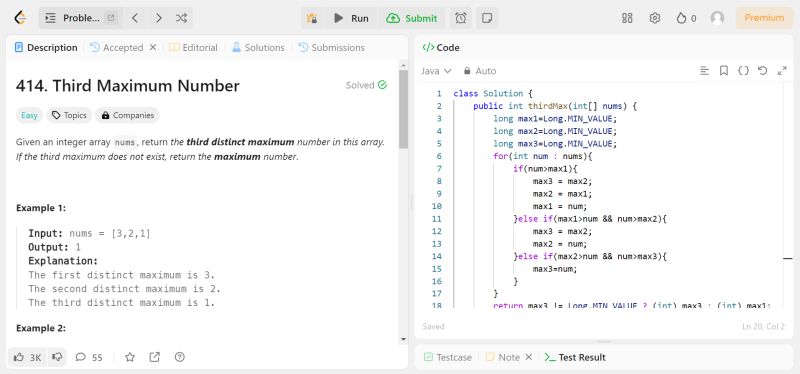Open settings gear icon
Screen dimensions: 800x374
point(655,18)
